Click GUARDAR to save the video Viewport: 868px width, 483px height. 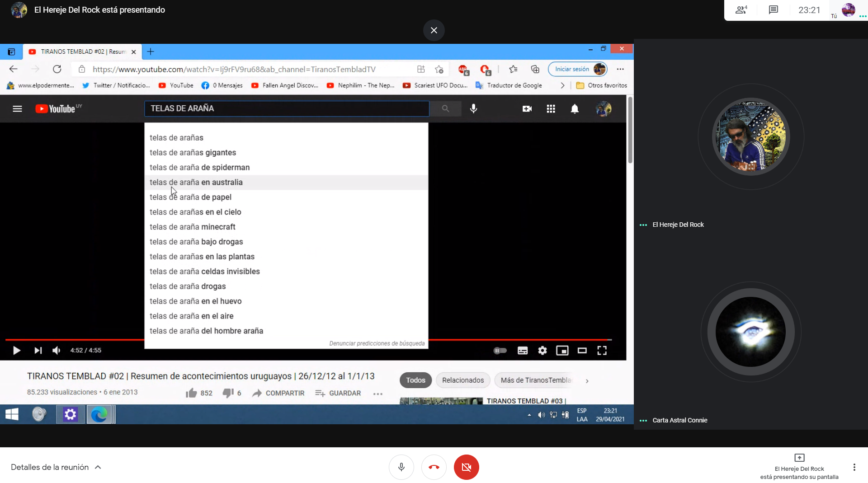pos(338,393)
